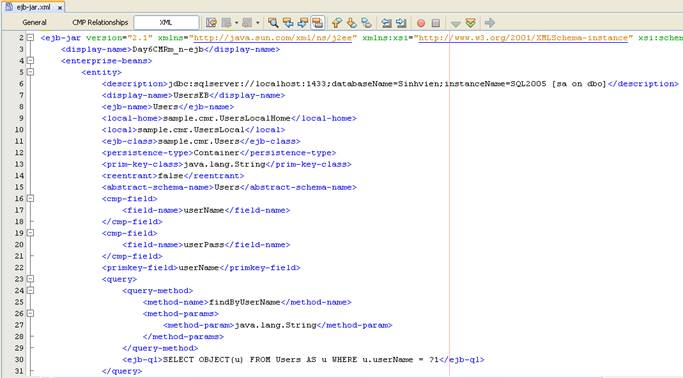Click sample.cmr.UsersLocalHome text
The width and height of the screenshot is (683, 378).
pos(227,118)
